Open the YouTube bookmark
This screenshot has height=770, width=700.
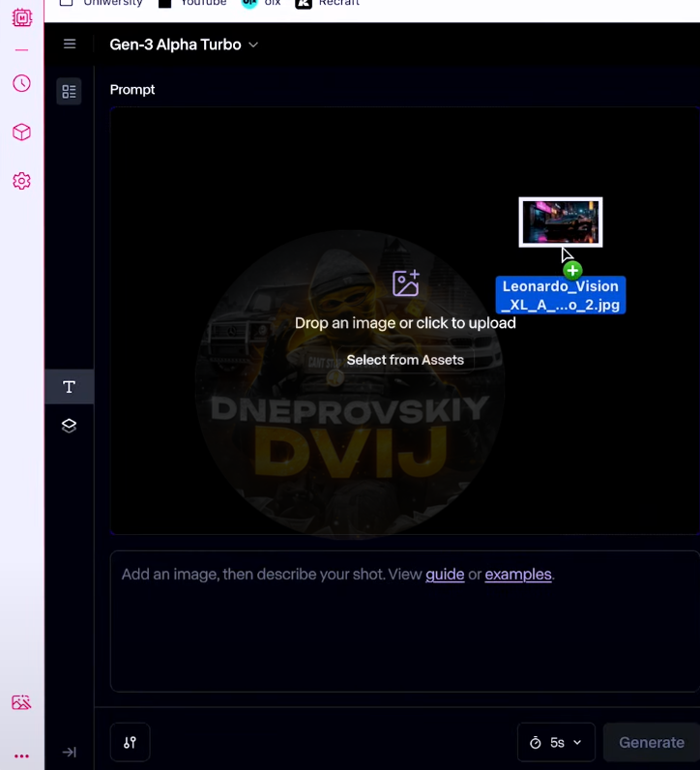pyautogui.click(x=192, y=3)
